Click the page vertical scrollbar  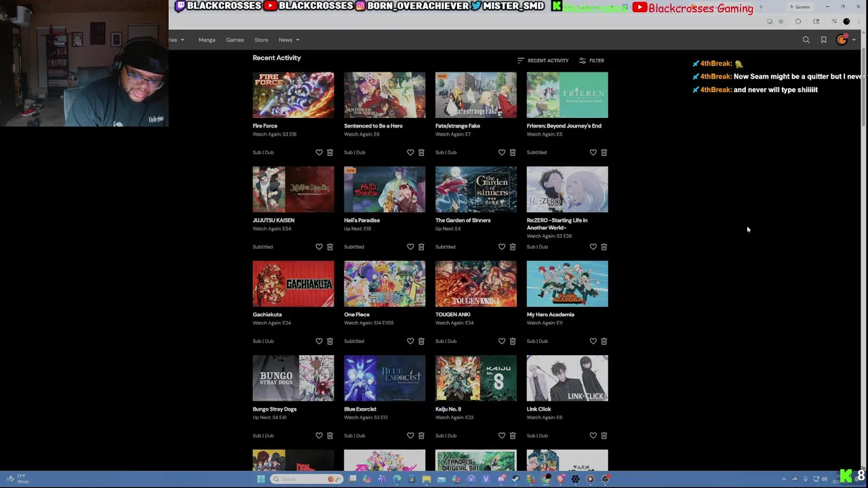click(x=864, y=88)
